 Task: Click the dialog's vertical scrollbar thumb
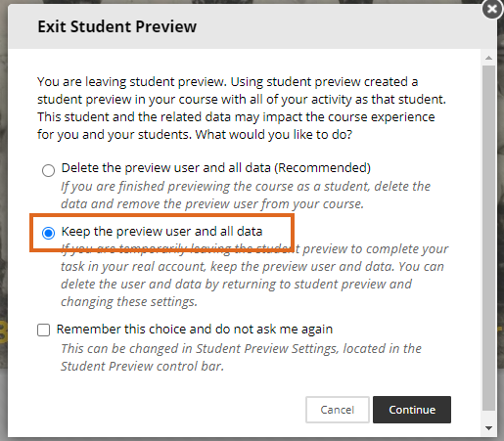click(x=488, y=238)
